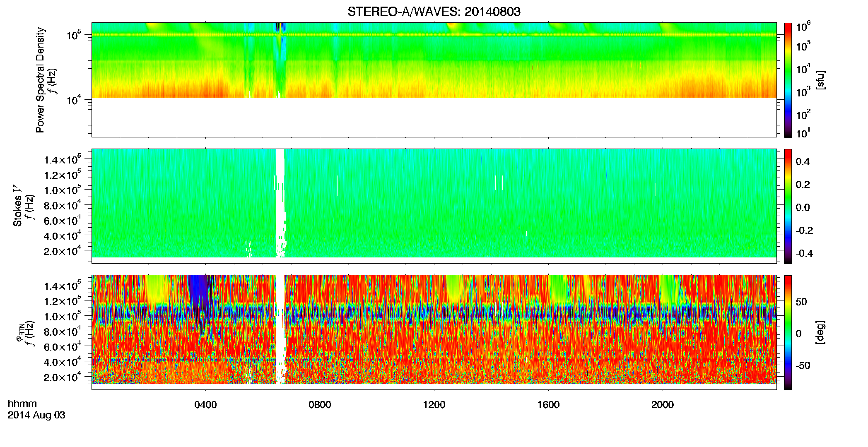
Task: Click the "2000" time axis label
Action: click(662, 405)
